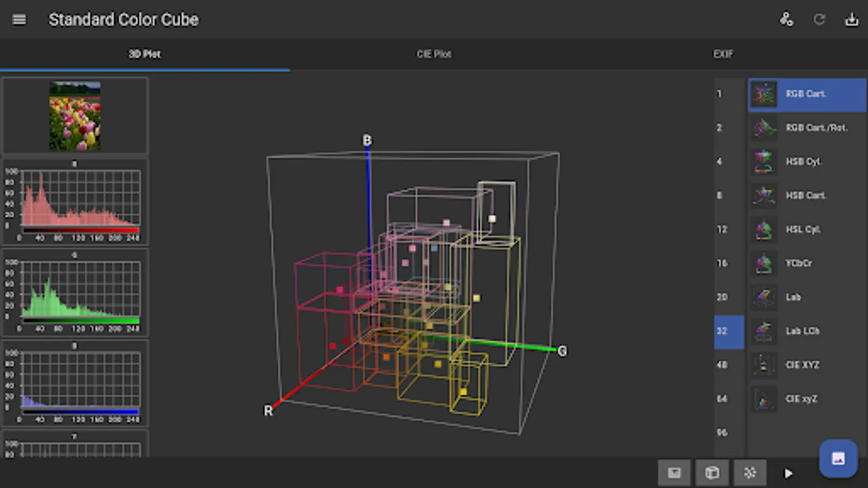Open the EXIF tab
The width and height of the screenshot is (868, 488).
(x=723, y=54)
